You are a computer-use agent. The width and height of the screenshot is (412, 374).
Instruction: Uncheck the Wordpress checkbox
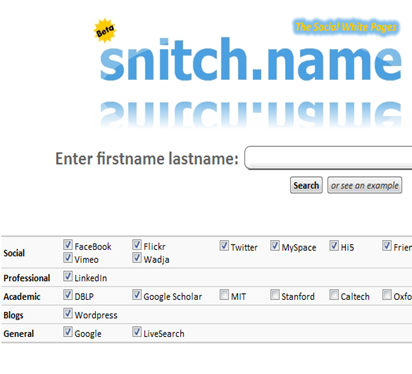point(68,314)
